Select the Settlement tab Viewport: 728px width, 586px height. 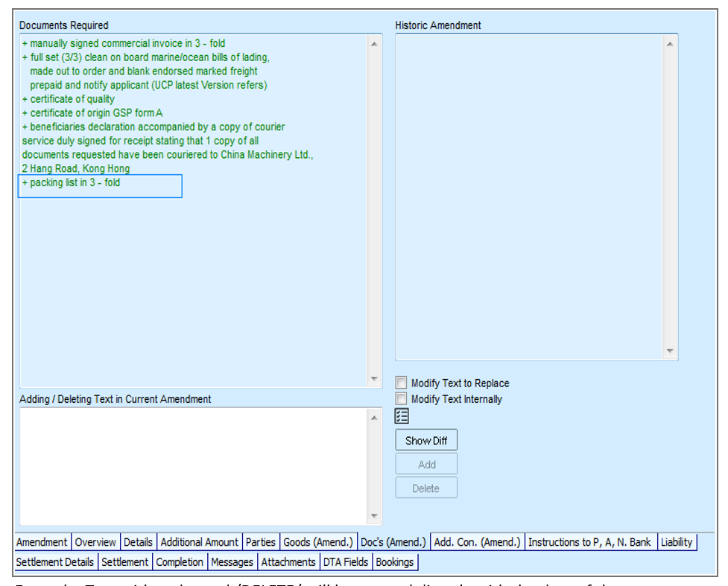coord(125,562)
